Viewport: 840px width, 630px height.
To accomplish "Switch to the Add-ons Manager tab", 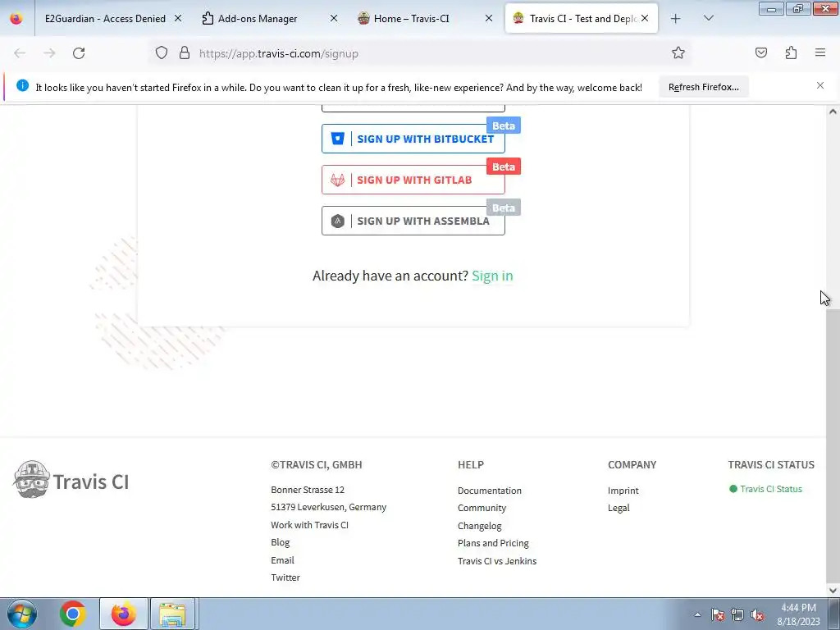I will click(x=257, y=18).
